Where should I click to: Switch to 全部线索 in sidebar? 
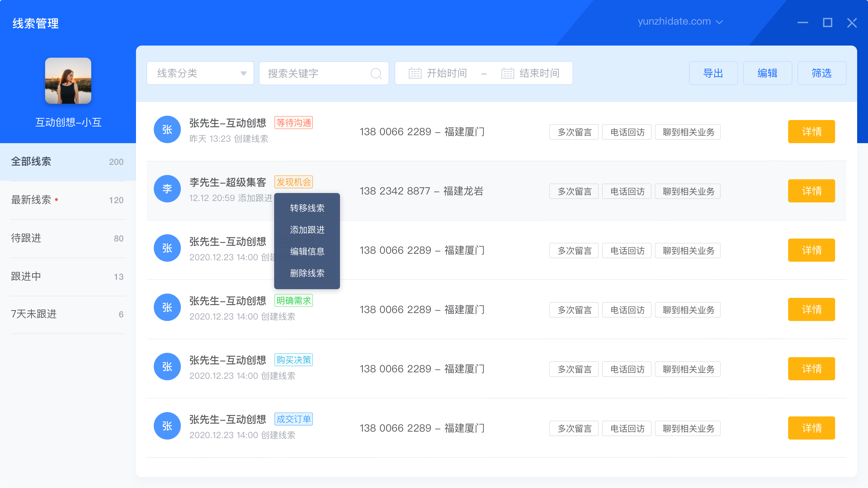68,162
